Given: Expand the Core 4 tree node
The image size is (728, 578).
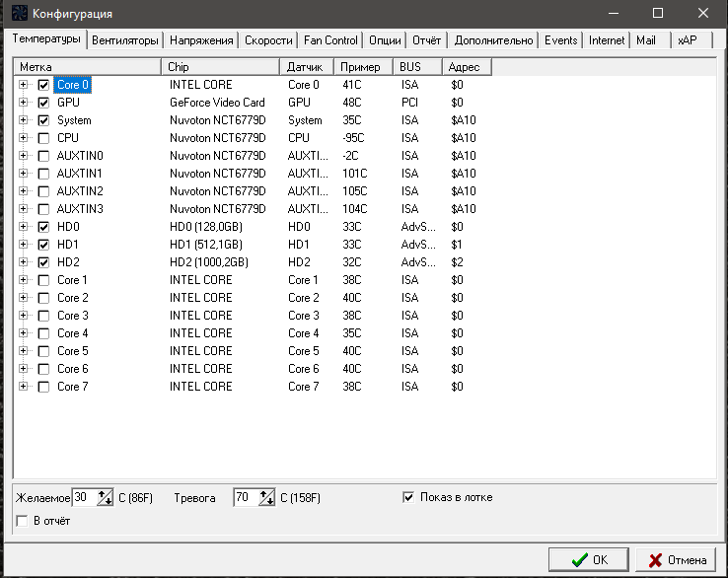Looking at the screenshot, I should point(23,332).
